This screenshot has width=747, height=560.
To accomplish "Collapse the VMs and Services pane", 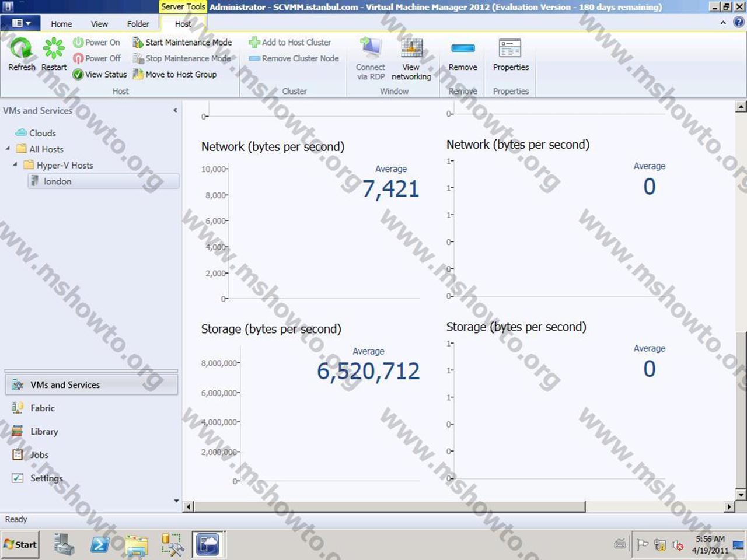I will (175, 110).
